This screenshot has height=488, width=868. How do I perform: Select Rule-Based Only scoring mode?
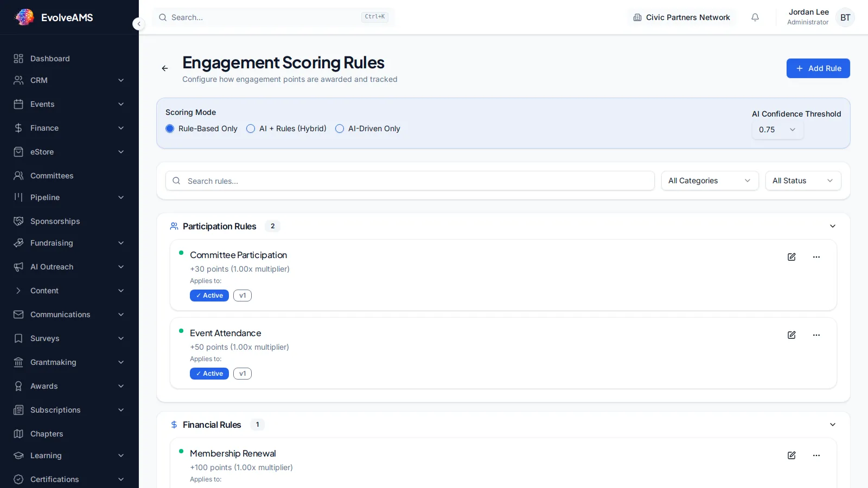170,129
